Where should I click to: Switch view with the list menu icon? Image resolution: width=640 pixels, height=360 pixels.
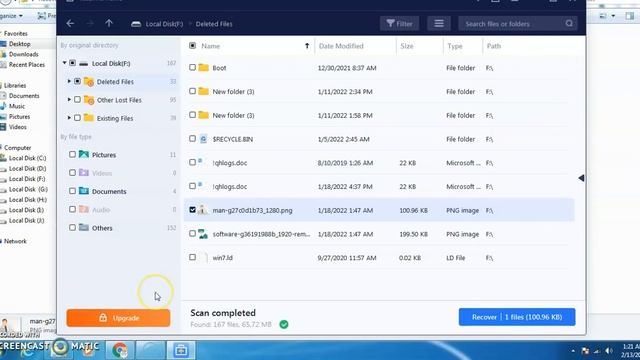coord(439,24)
